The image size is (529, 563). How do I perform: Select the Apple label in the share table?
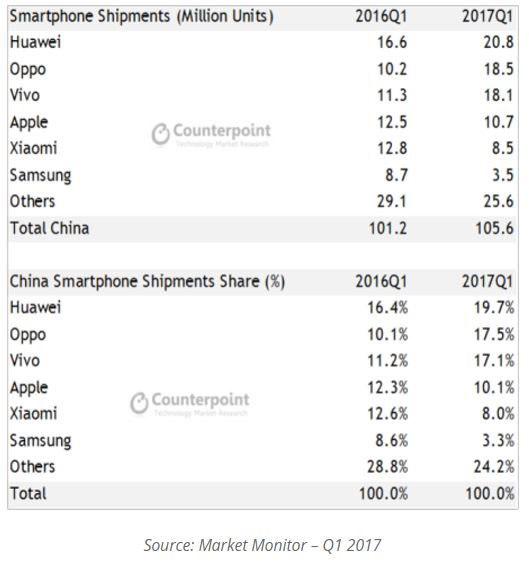(x=29, y=388)
